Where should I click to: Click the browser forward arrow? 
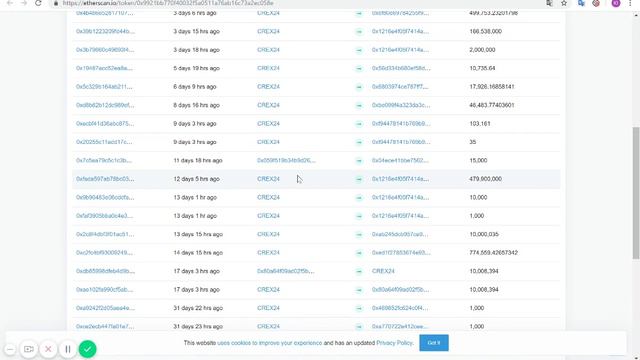pos(24,3)
